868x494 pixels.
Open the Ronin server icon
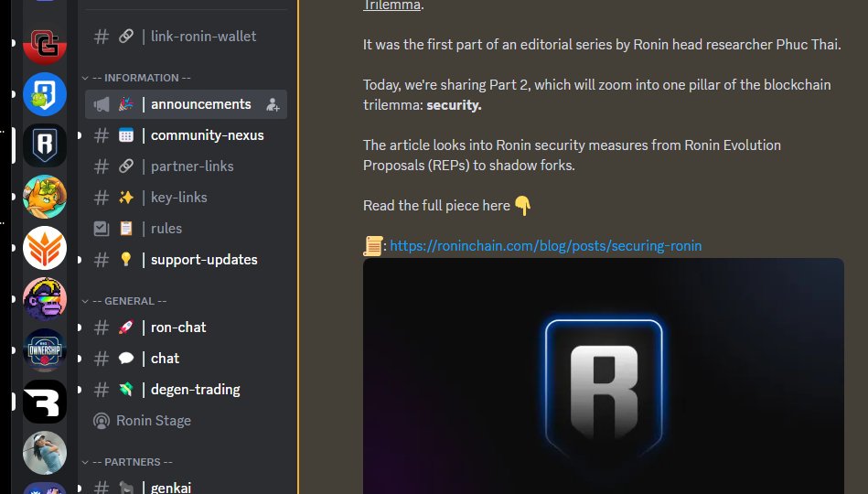coord(45,145)
